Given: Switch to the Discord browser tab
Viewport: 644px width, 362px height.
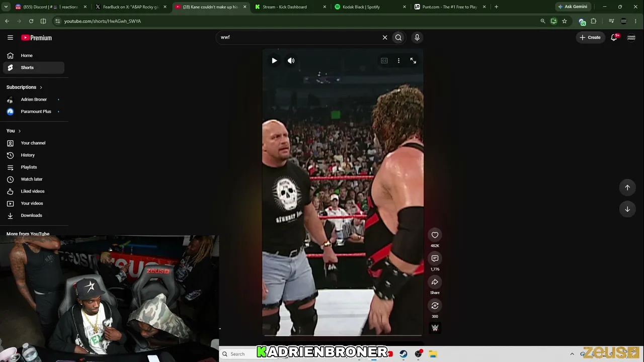Looking at the screenshot, I should click(50, 7).
